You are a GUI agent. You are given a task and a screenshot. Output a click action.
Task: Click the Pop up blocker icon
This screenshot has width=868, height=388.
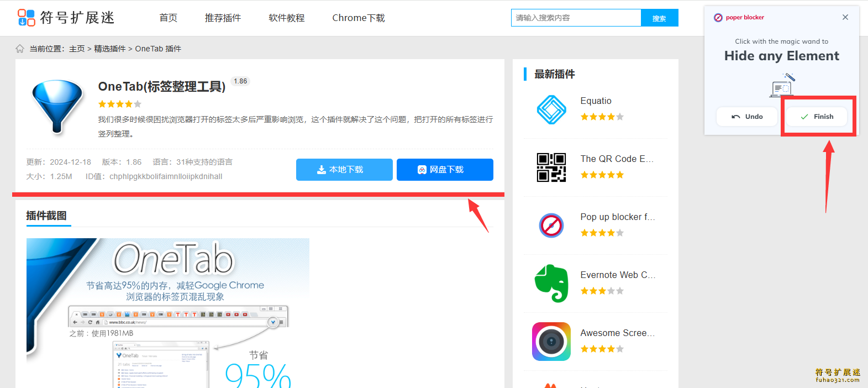click(x=551, y=226)
